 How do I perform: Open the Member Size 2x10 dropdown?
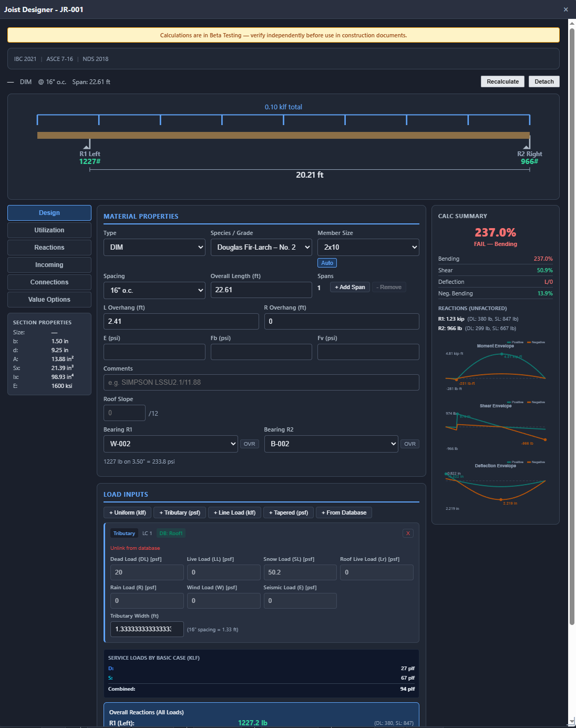(368, 247)
